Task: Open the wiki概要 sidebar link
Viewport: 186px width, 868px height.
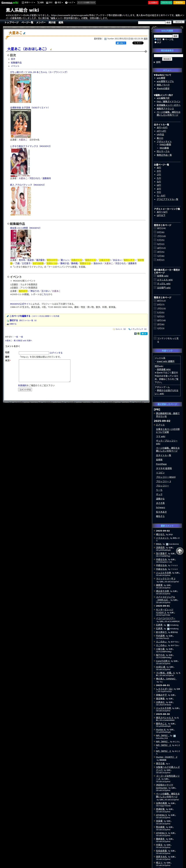Action: [161, 78]
